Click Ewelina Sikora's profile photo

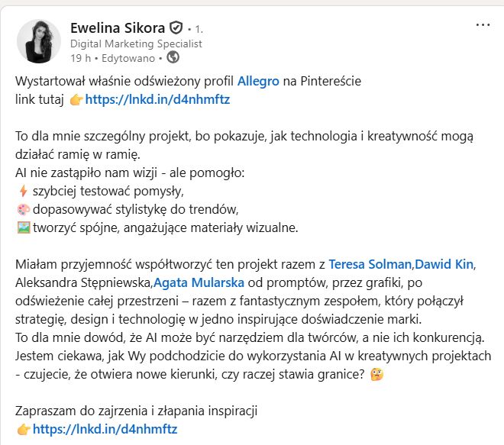click(x=37, y=40)
